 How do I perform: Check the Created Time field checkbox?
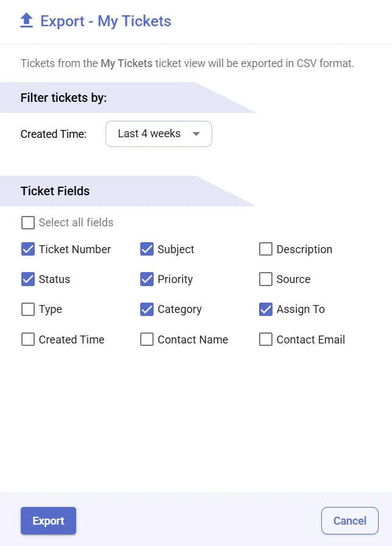coord(28,339)
